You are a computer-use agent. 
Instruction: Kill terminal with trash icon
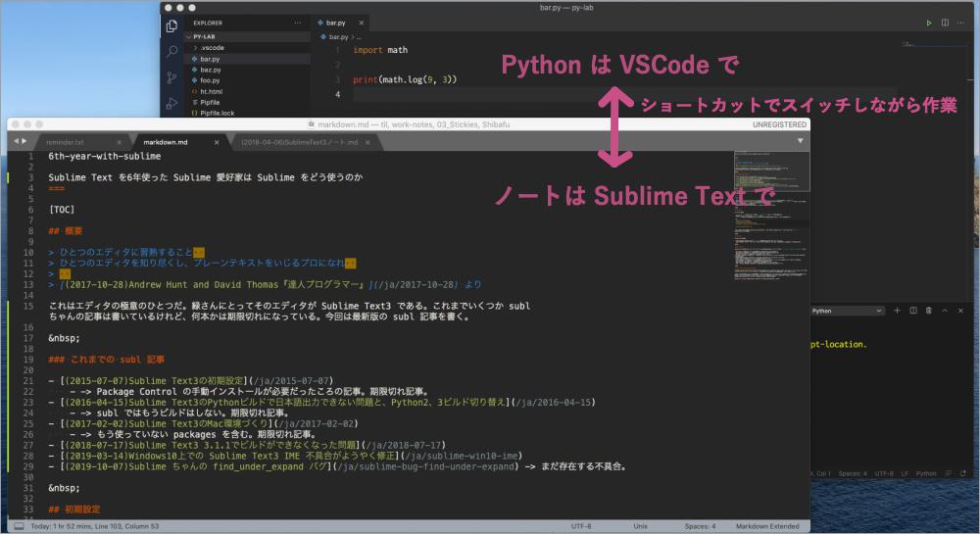click(x=929, y=311)
